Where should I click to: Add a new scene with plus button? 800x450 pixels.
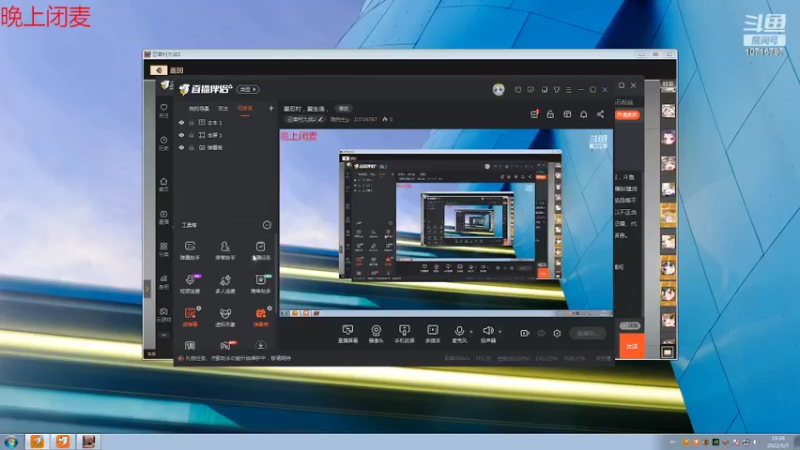pos(271,108)
